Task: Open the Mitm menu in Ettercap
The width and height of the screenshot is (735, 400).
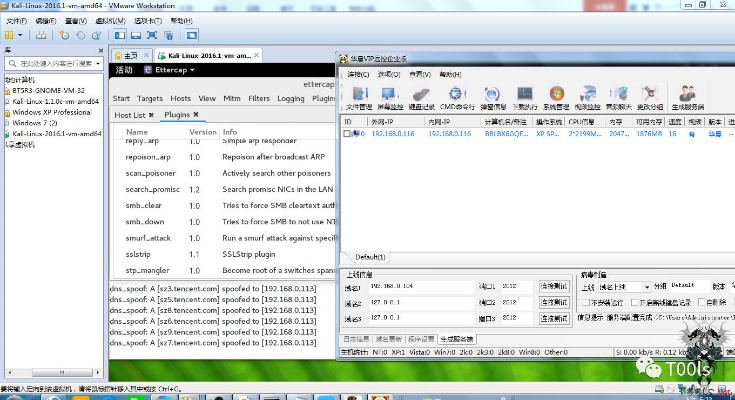Action: pos(232,99)
